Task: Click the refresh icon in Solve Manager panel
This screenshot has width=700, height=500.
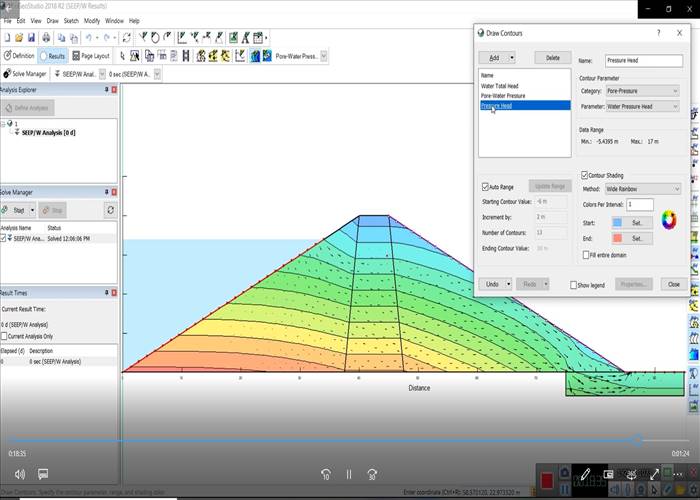Action: [110, 210]
